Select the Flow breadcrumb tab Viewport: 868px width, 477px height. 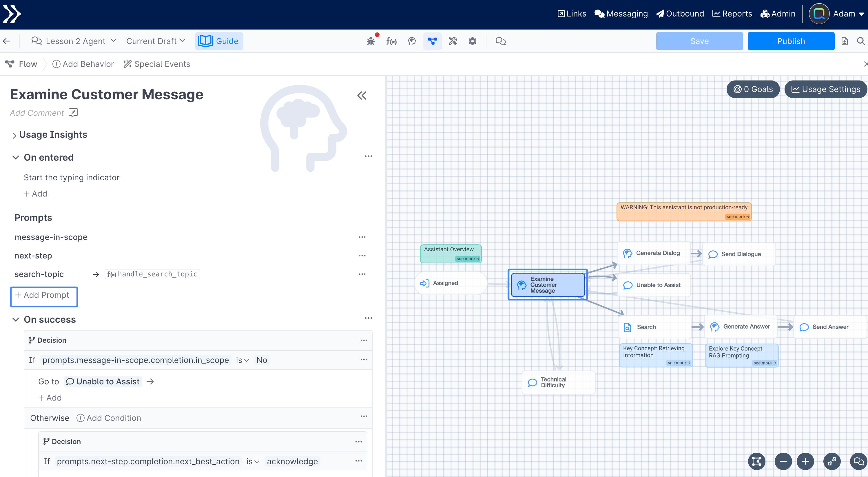point(21,64)
